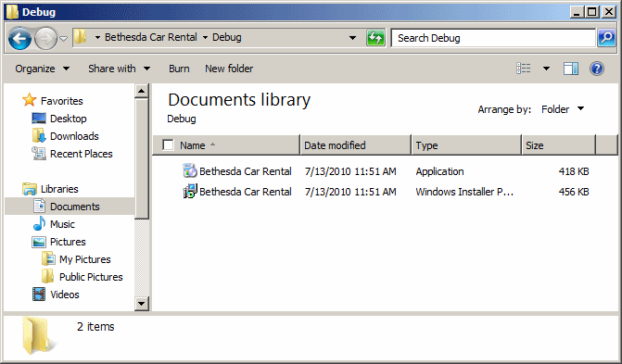
Task: Open My Pictures folder
Action: click(85, 259)
